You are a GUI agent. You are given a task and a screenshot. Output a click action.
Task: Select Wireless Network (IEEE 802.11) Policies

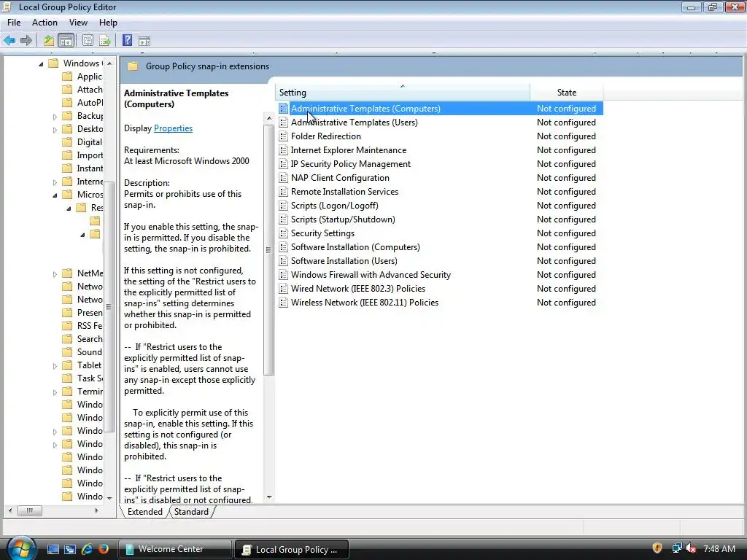(365, 302)
